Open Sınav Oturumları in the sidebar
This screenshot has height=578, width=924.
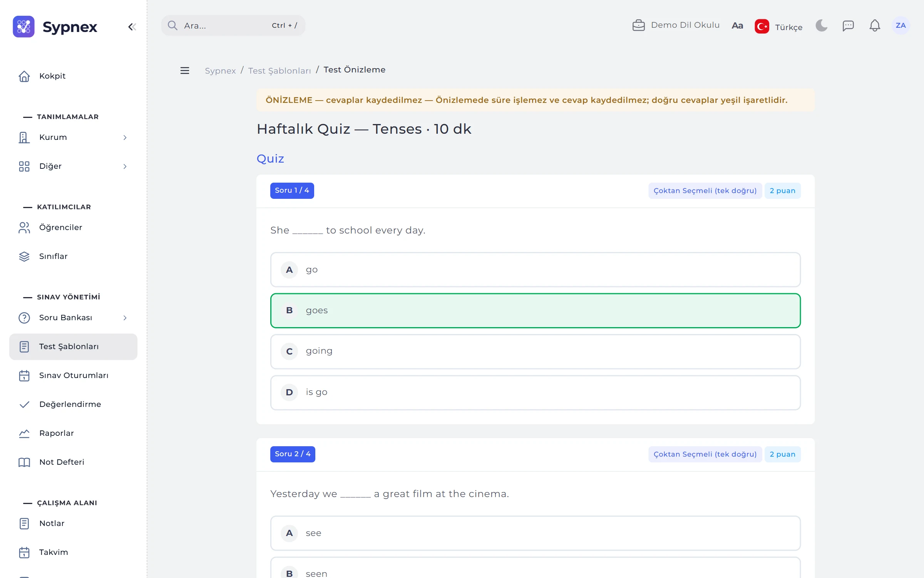point(73,375)
